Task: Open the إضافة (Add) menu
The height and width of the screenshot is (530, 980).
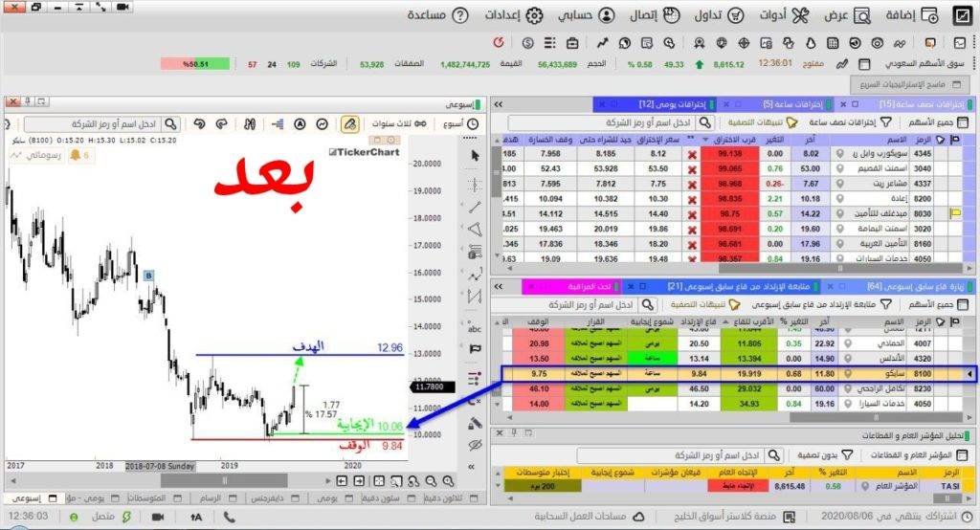Action: click(912, 15)
